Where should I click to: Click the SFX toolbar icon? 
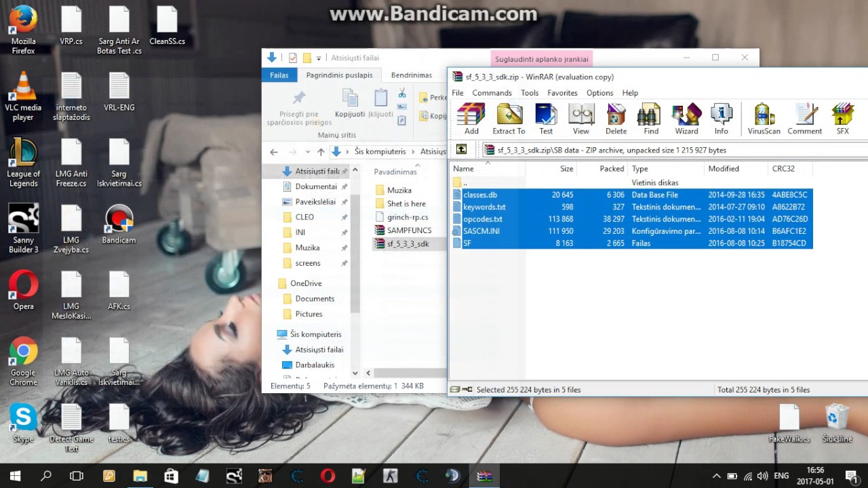coord(842,119)
